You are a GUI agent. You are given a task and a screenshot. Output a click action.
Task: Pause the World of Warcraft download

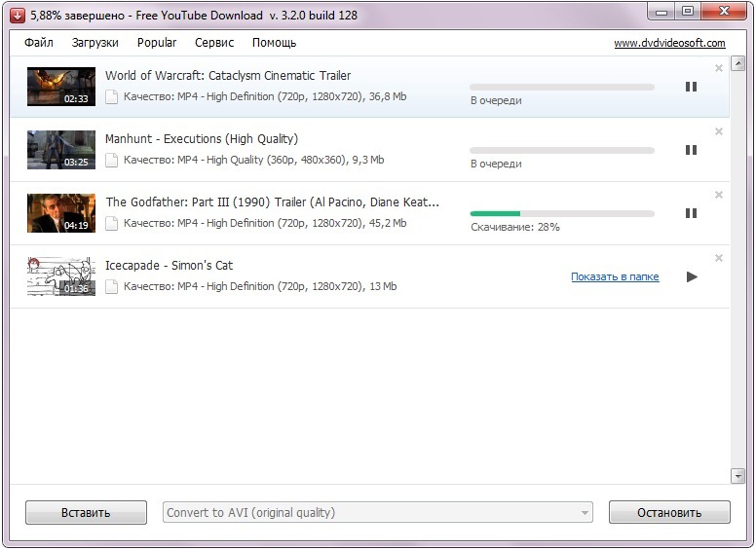tap(691, 87)
